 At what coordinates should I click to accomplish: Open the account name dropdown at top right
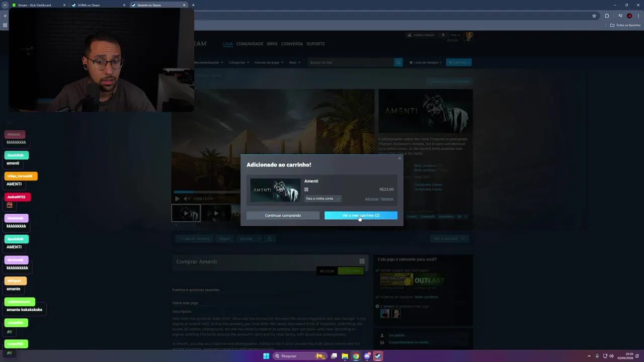455,35
